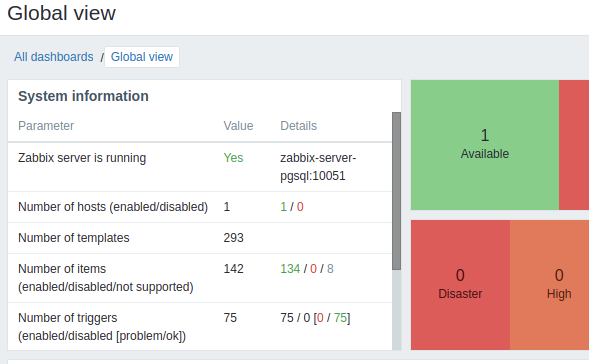This screenshot has width=589, height=364.
Task: Click the '1 / 0' hosts detail
Action: [292, 207]
